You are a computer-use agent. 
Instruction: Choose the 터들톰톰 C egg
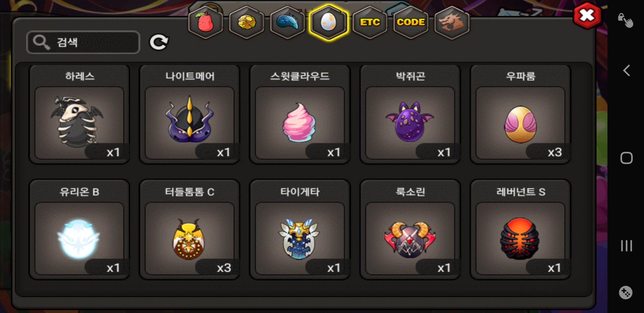[190, 230]
